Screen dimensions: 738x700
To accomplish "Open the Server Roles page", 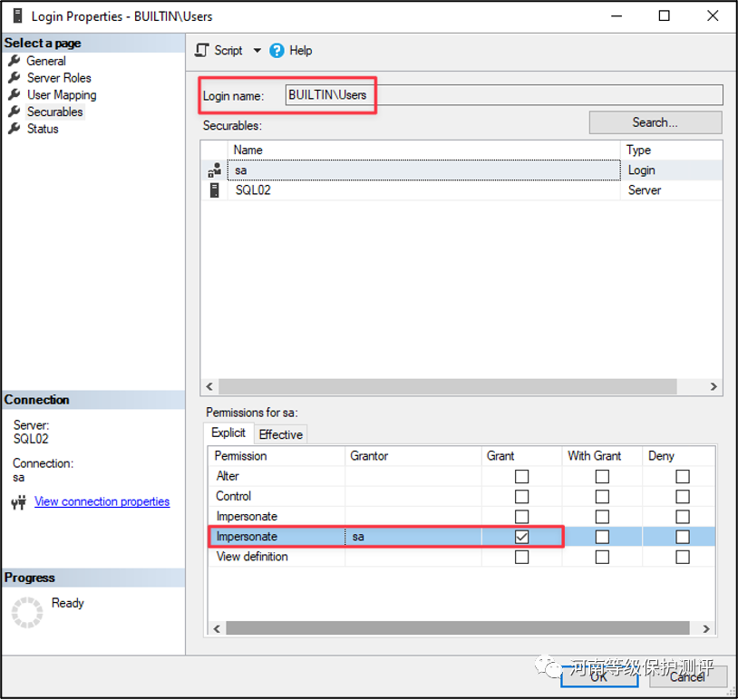I will point(59,78).
